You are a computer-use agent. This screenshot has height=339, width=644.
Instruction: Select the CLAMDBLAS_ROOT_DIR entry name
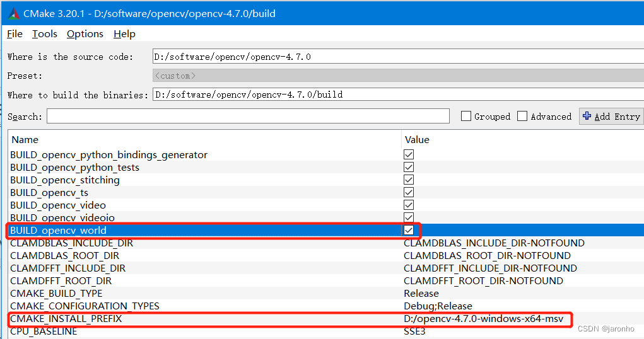click(x=64, y=256)
